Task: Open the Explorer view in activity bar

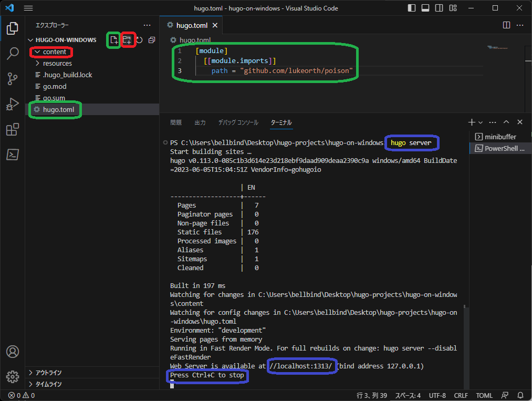Action: [12, 28]
